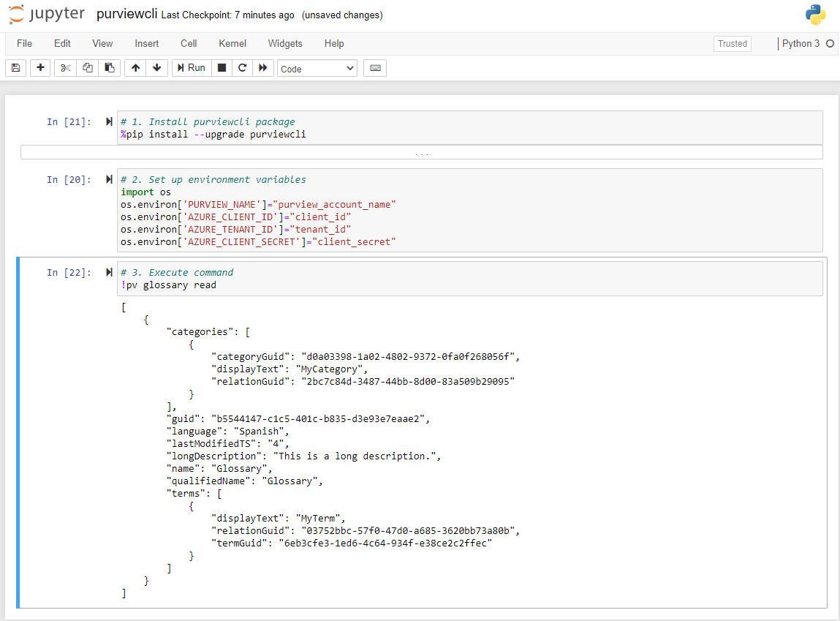Copy selected cells icon
840x621 pixels.
87,68
